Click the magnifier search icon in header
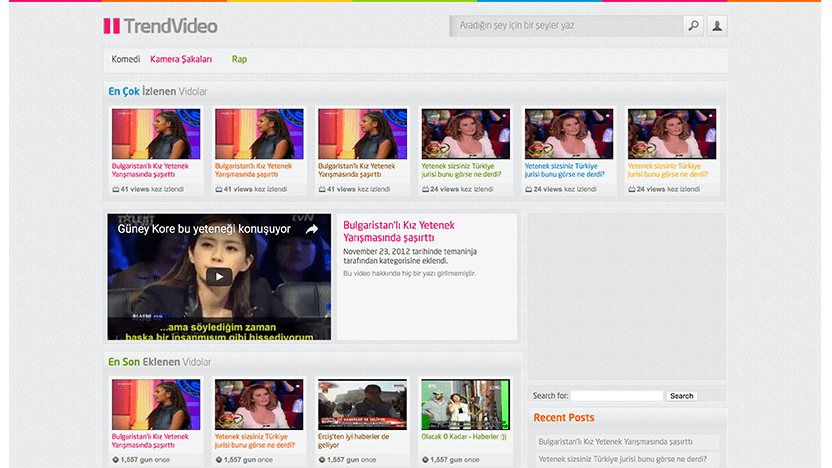This screenshot has width=832, height=468. coord(693,26)
